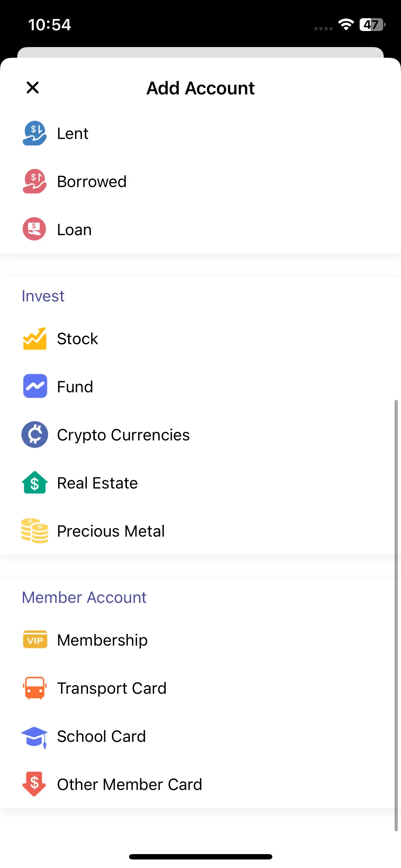Tap the Invest section header

pyautogui.click(x=43, y=296)
